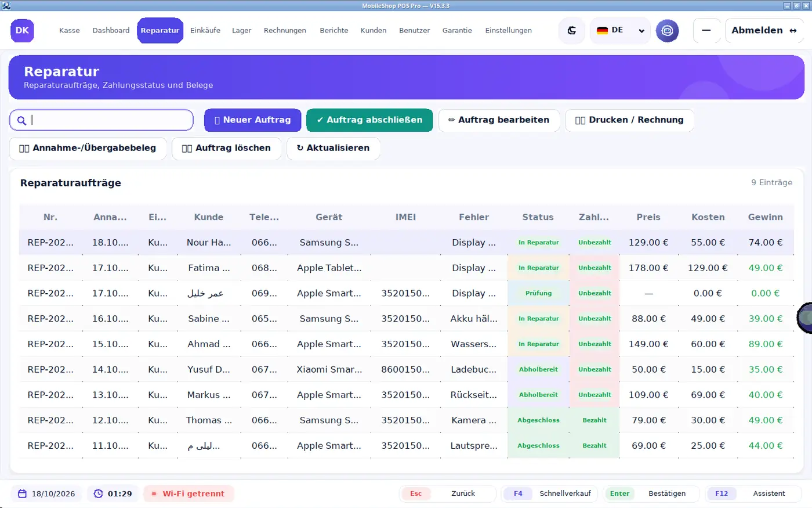The image size is (812, 508).
Task: Click Annahme-/Übergabebeleg button
Action: coord(88,148)
